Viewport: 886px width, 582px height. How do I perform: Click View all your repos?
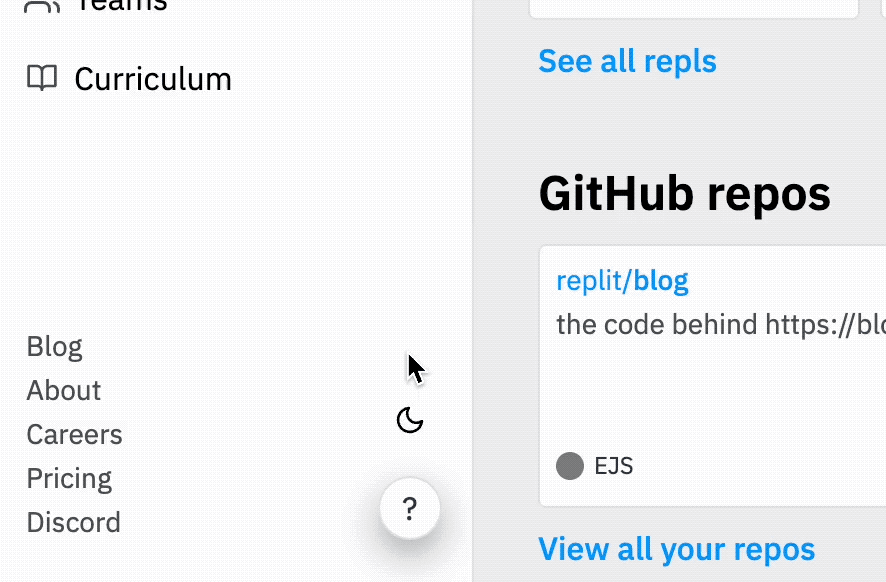tap(676, 549)
